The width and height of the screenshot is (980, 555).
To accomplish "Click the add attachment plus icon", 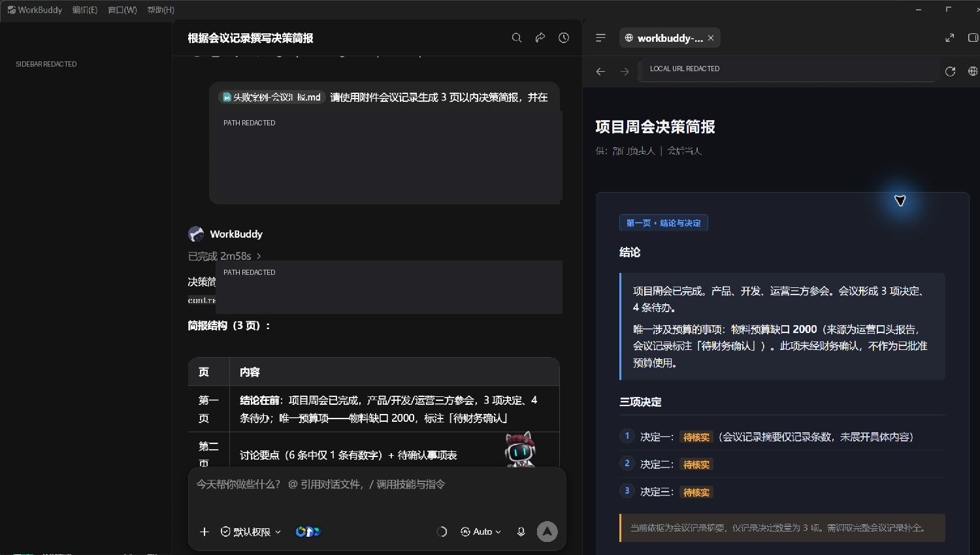I will pyautogui.click(x=204, y=531).
